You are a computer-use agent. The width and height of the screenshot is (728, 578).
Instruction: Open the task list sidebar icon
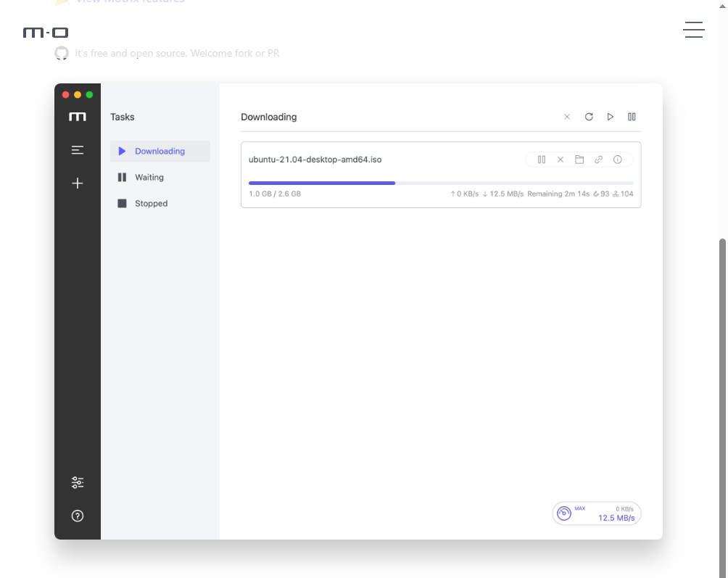coord(77,150)
